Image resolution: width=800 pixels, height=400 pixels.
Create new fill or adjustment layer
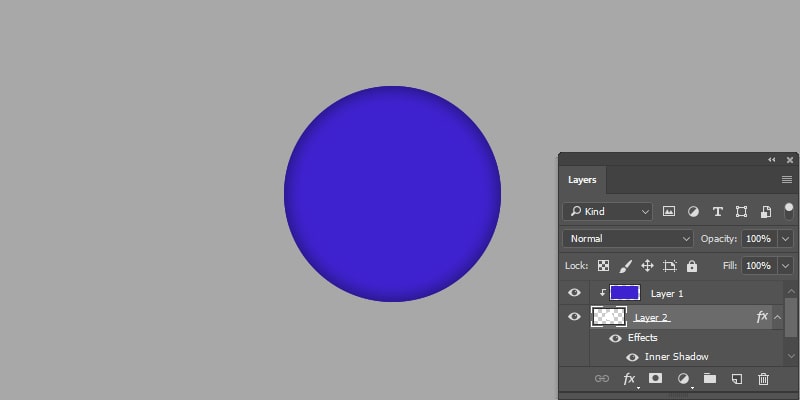[x=683, y=379]
